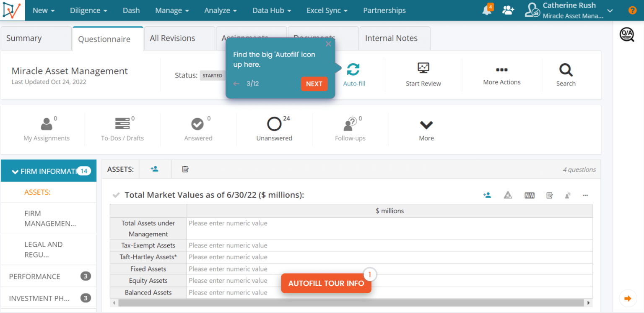Click the orange help question mark icon
644x313 pixels.
point(632,10)
